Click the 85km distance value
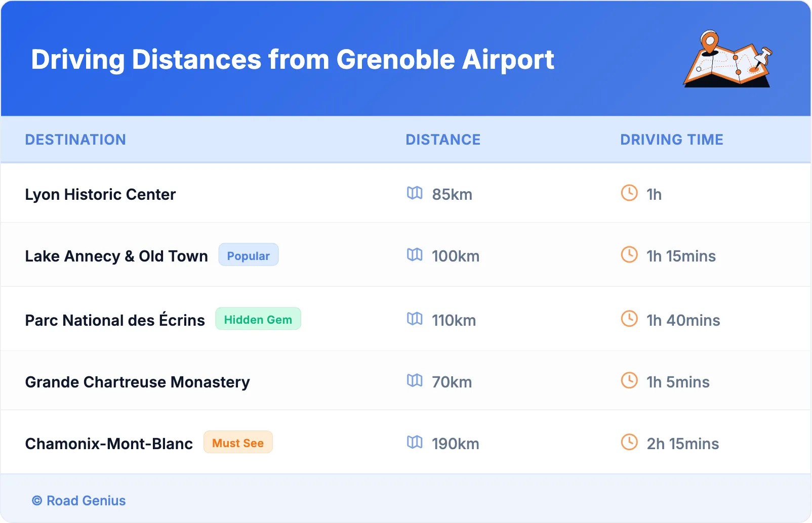Viewport: 812px width, 523px height. 452,194
